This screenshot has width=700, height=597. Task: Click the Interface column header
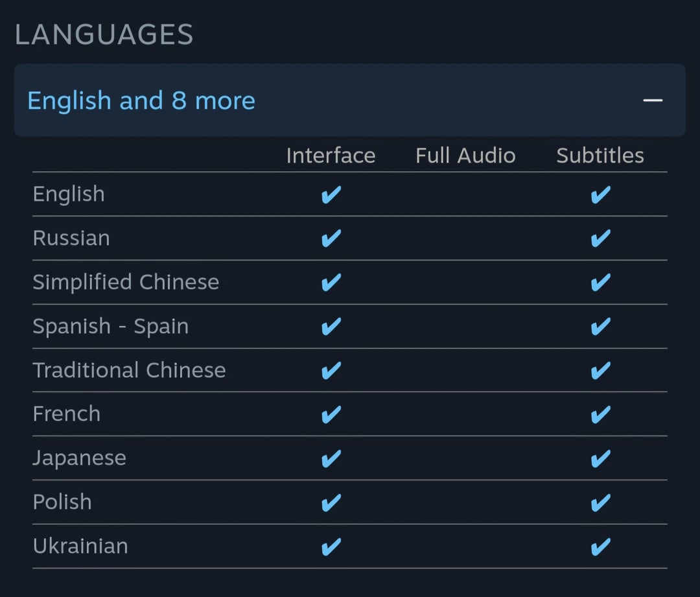pyautogui.click(x=331, y=156)
